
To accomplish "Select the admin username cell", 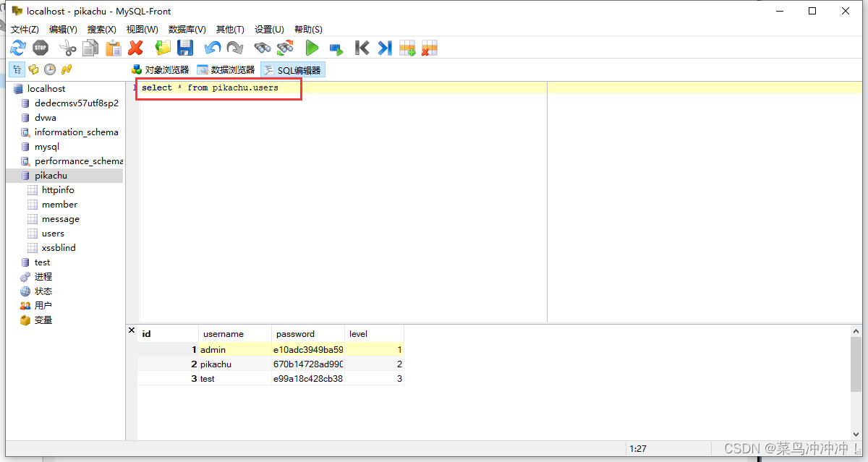I will coord(235,350).
